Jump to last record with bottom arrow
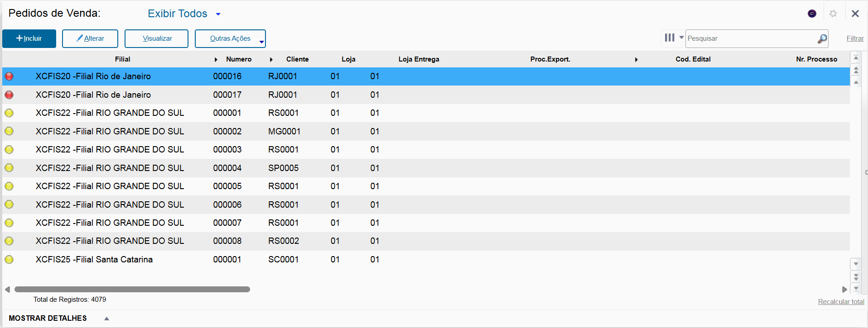This screenshot has height=328, width=868. 856,288
